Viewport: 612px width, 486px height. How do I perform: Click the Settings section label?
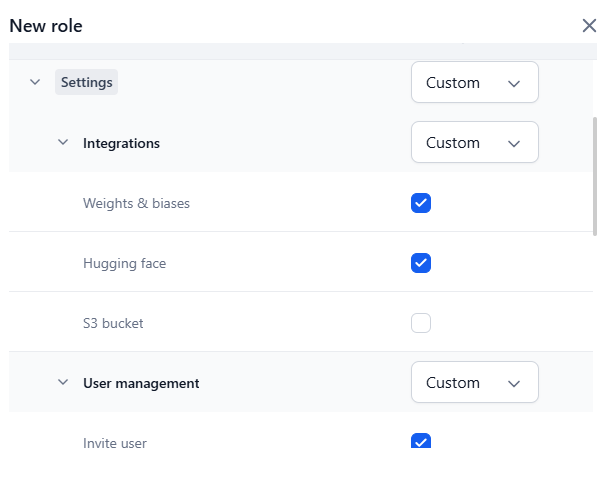click(86, 83)
